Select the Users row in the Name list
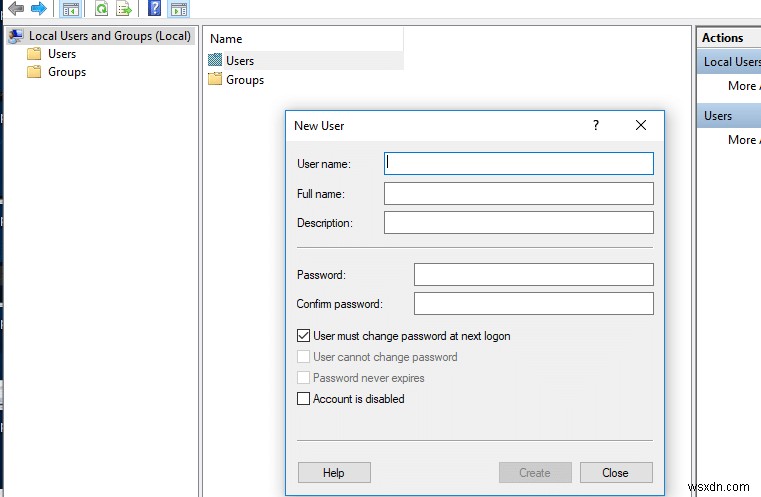Screen dimensions: 761x497 pyautogui.click(x=305, y=61)
